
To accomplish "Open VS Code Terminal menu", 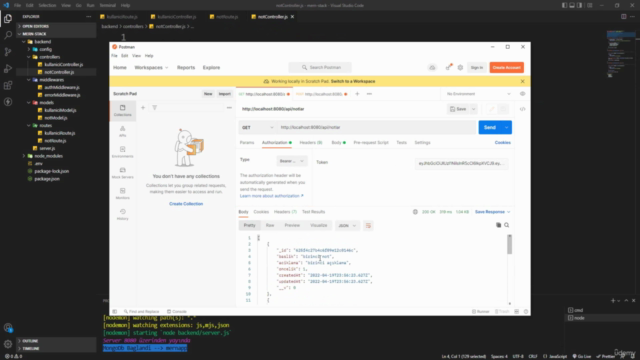I will [107, 5].
